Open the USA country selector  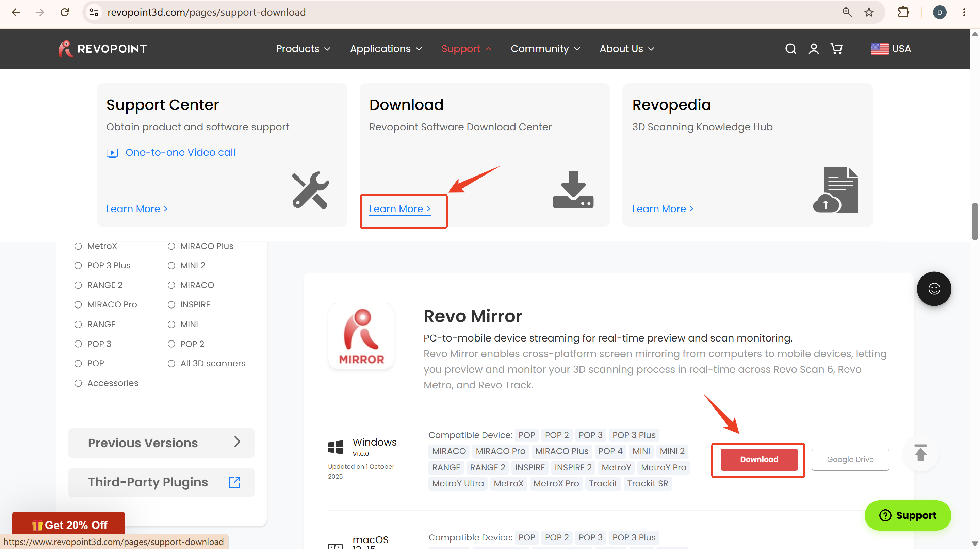click(891, 49)
